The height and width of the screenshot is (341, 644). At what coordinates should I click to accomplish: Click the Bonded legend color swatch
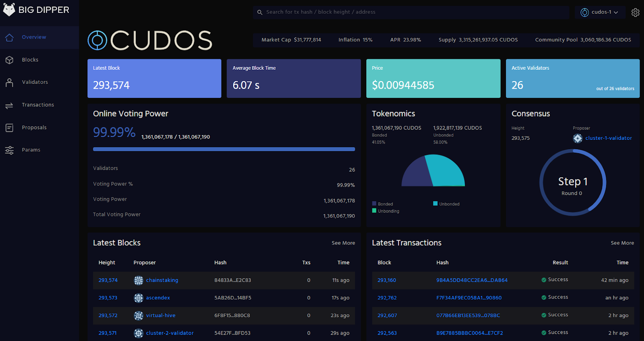point(374,204)
